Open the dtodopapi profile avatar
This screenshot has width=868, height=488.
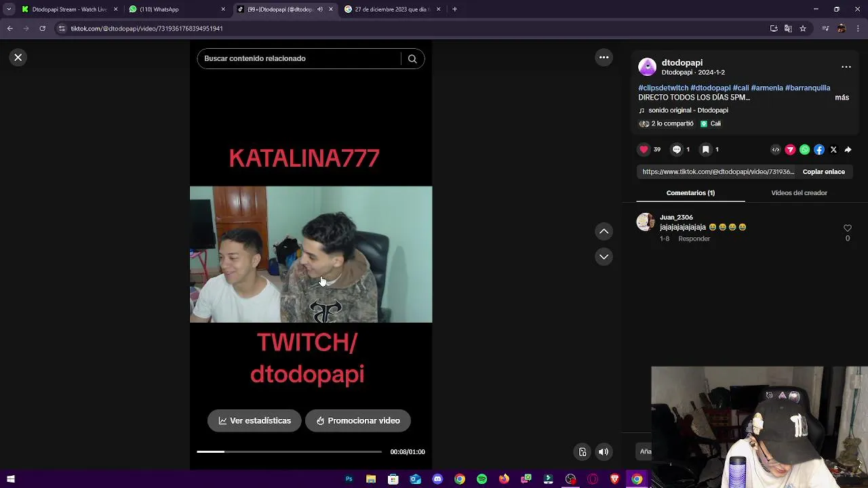point(647,66)
